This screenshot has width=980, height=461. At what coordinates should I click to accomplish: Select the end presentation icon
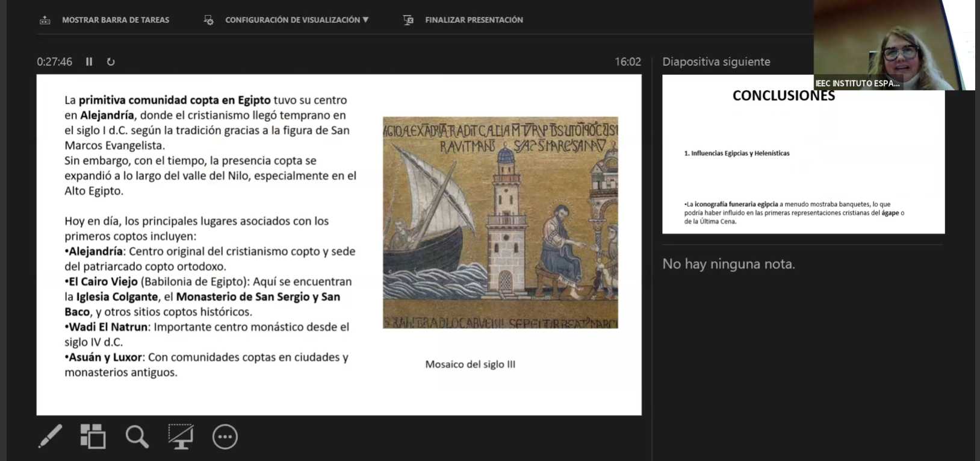pyautogui.click(x=408, y=20)
